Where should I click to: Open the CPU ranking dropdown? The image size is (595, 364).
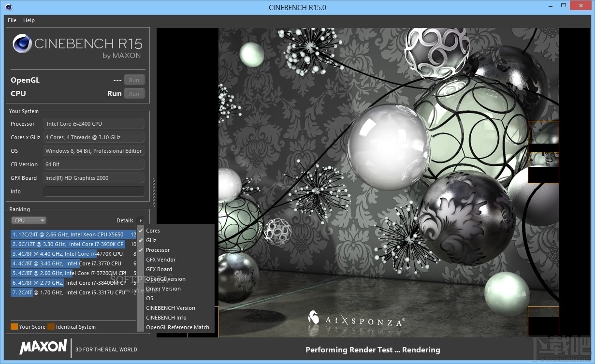click(28, 220)
